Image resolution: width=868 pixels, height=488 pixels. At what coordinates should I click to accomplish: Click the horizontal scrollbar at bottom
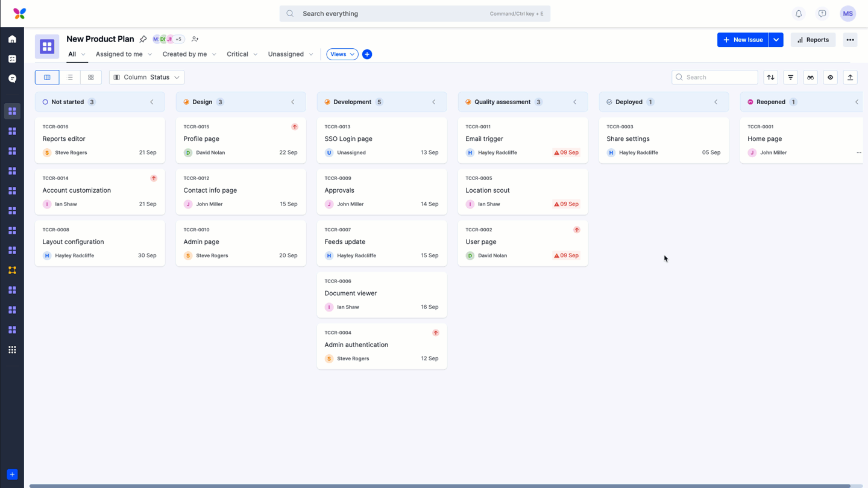440,486
